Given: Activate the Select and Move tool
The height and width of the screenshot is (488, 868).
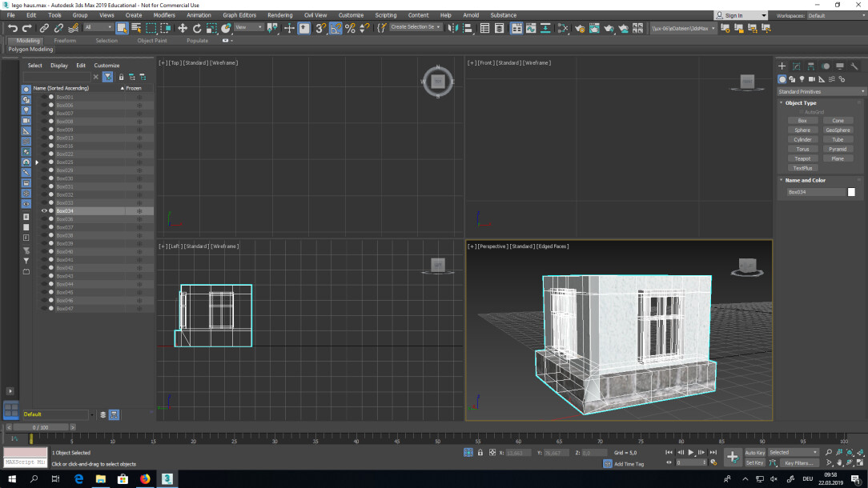Looking at the screenshot, I should 183,28.
